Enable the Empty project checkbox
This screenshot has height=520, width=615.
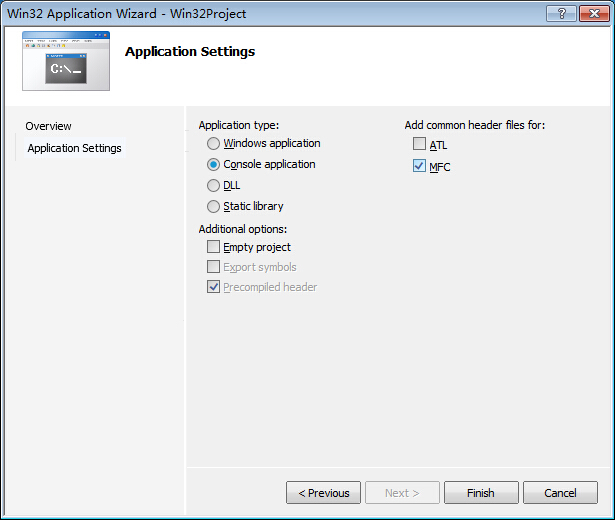point(213,247)
